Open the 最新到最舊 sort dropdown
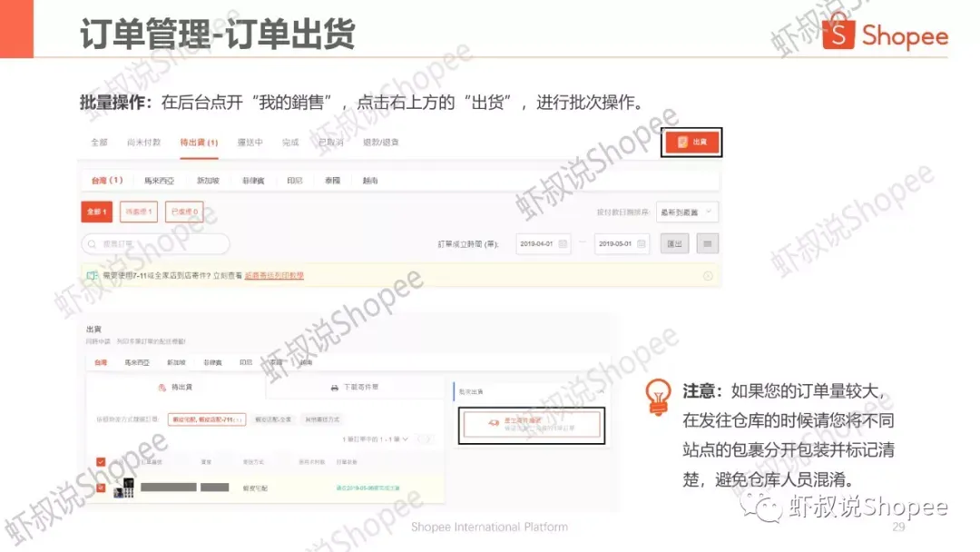 [687, 212]
